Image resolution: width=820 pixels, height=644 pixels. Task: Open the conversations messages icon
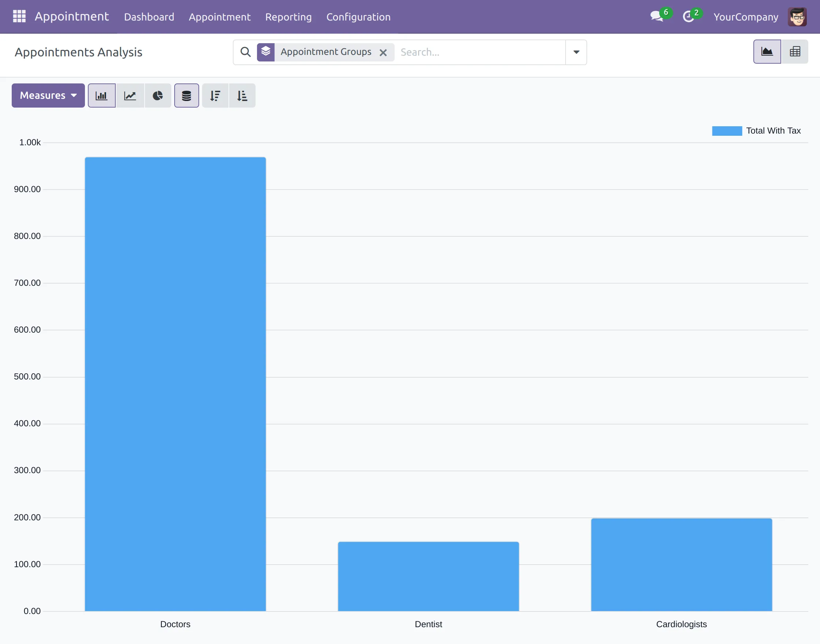pyautogui.click(x=657, y=16)
